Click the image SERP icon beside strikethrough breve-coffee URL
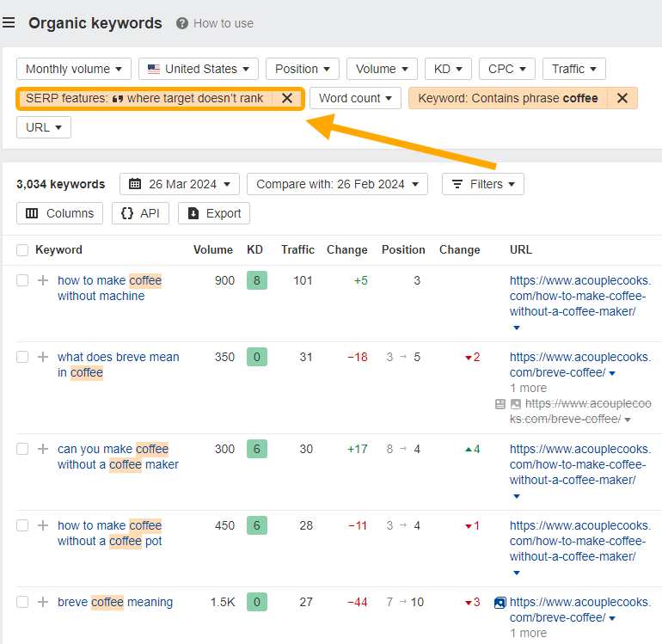 coord(516,404)
